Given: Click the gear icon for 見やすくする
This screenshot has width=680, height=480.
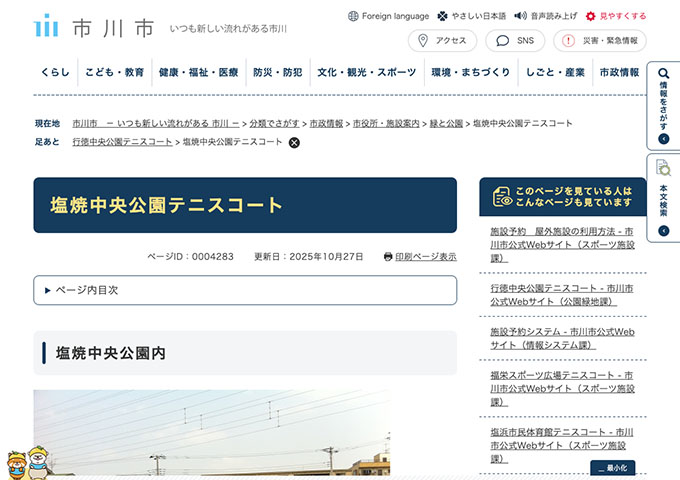Looking at the screenshot, I should tap(590, 16).
